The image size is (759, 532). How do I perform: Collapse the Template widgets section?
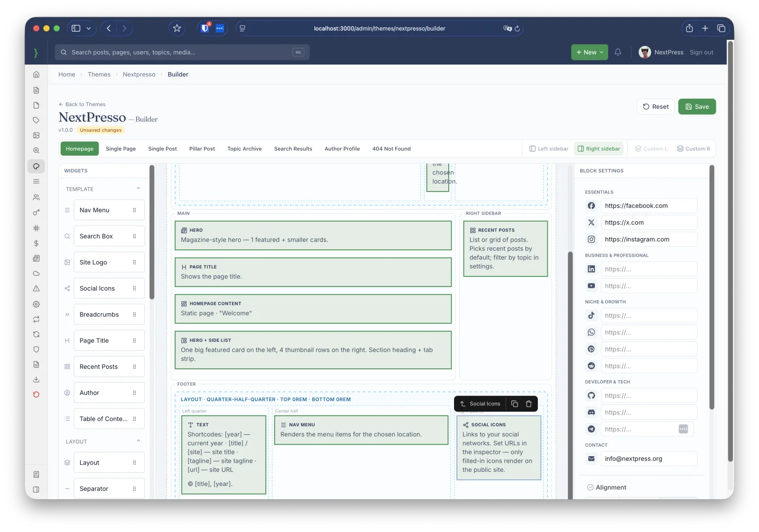tap(139, 188)
